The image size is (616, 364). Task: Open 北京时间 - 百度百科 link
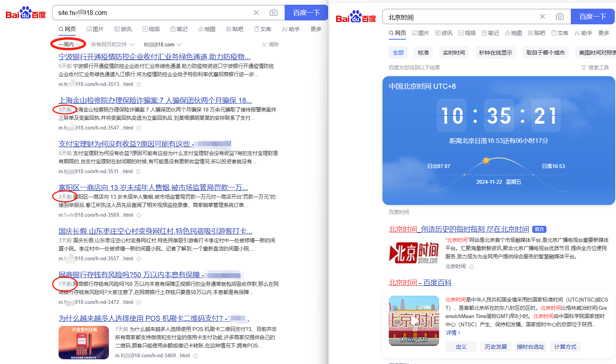(x=420, y=282)
